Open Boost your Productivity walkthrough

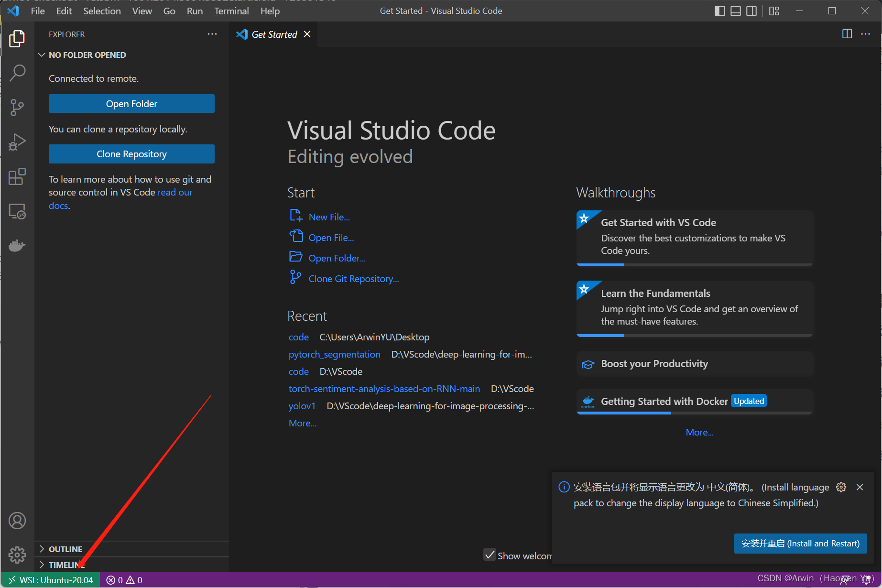pyautogui.click(x=695, y=364)
